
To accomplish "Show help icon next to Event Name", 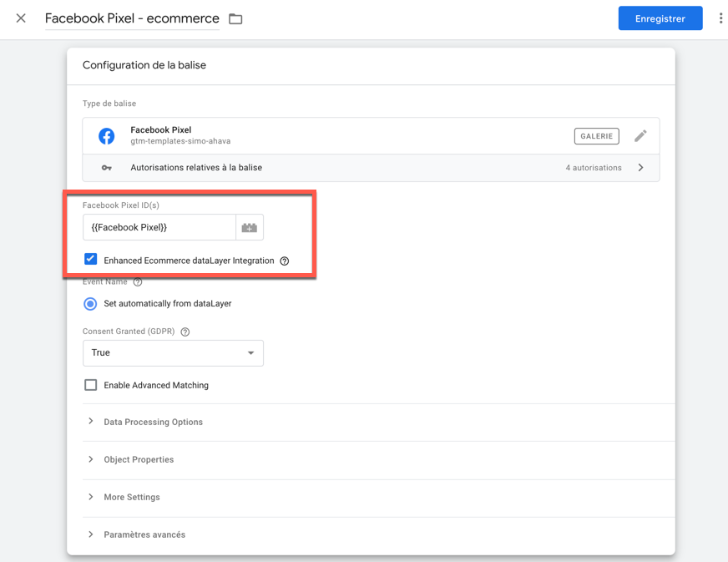I will 138,282.
